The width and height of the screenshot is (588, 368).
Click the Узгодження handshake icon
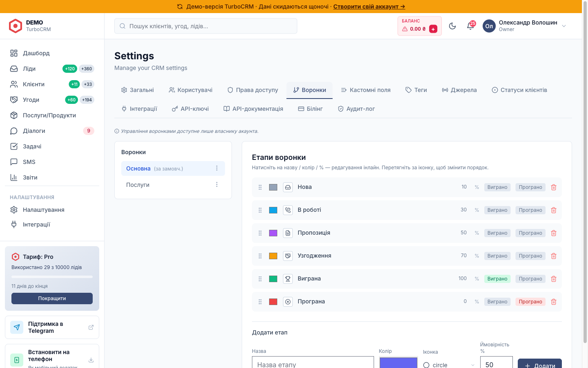point(288,256)
